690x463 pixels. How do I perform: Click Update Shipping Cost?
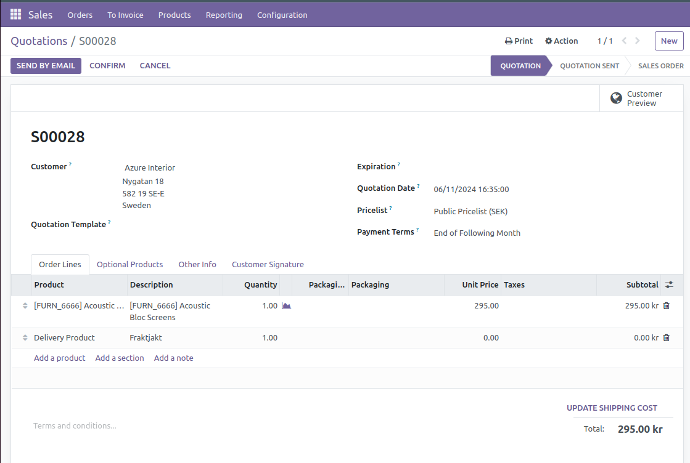tap(612, 408)
